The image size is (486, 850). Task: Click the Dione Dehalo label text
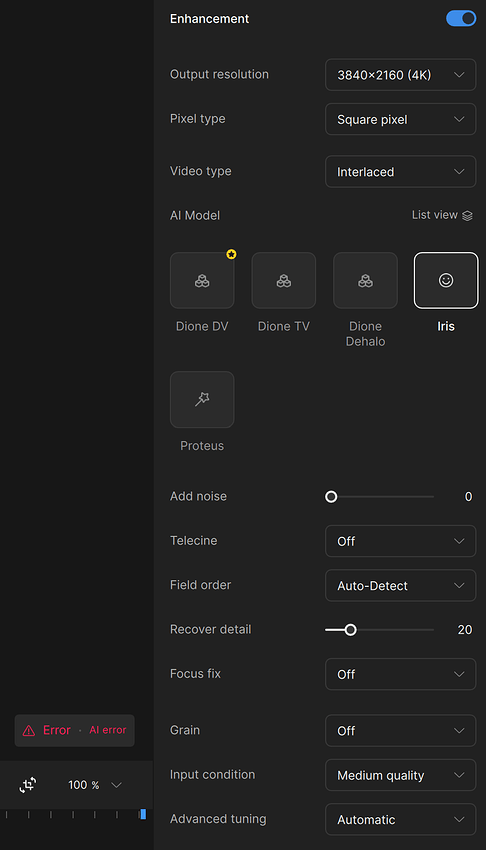[366, 334]
